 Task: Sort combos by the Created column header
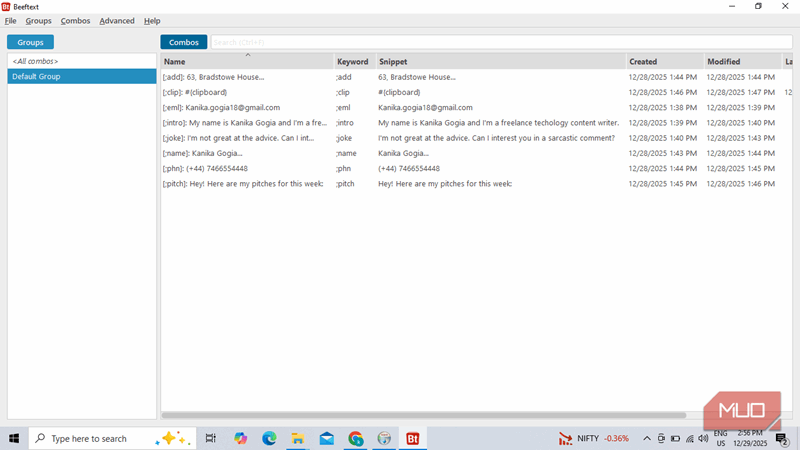pyautogui.click(x=664, y=62)
